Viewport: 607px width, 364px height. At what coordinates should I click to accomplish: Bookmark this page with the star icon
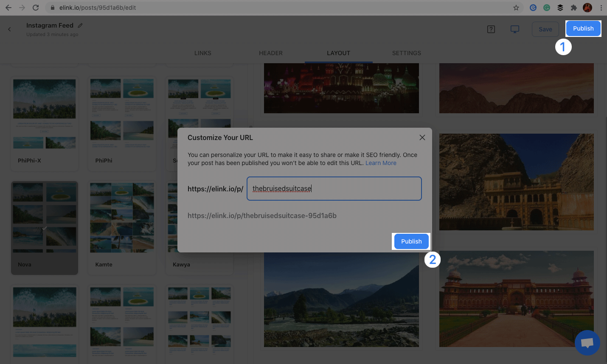(x=516, y=8)
